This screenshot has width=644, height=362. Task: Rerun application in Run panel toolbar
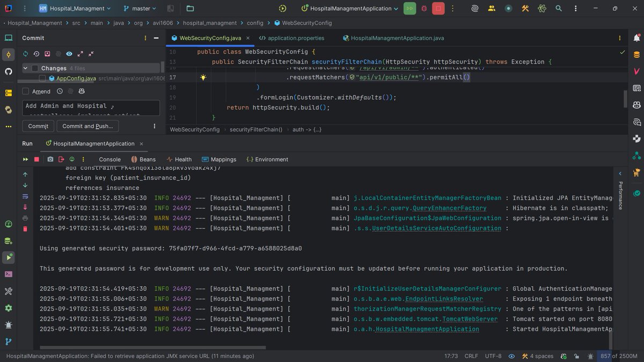click(25, 160)
